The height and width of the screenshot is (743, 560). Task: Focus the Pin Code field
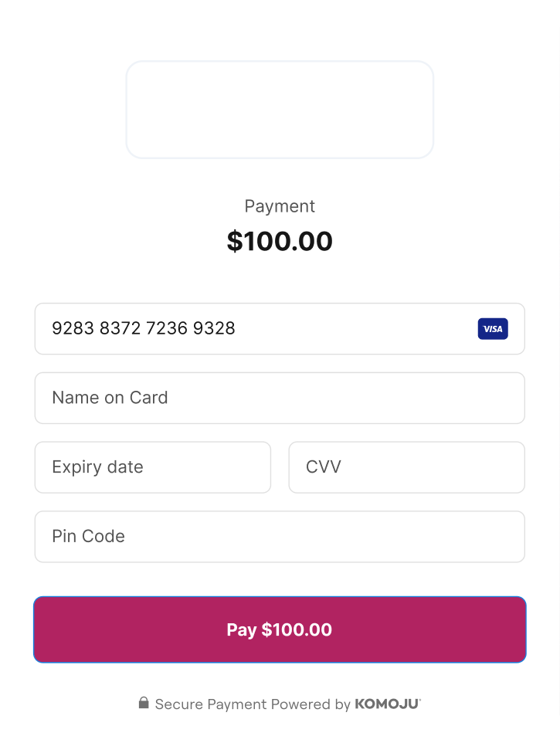click(x=280, y=537)
